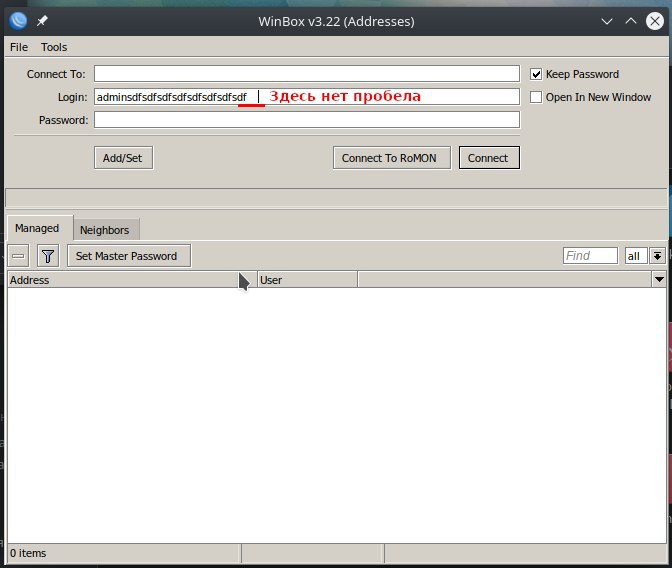Image resolution: width=672 pixels, height=568 pixels.
Task: Click the remove entry minus button
Action: [x=18, y=256]
